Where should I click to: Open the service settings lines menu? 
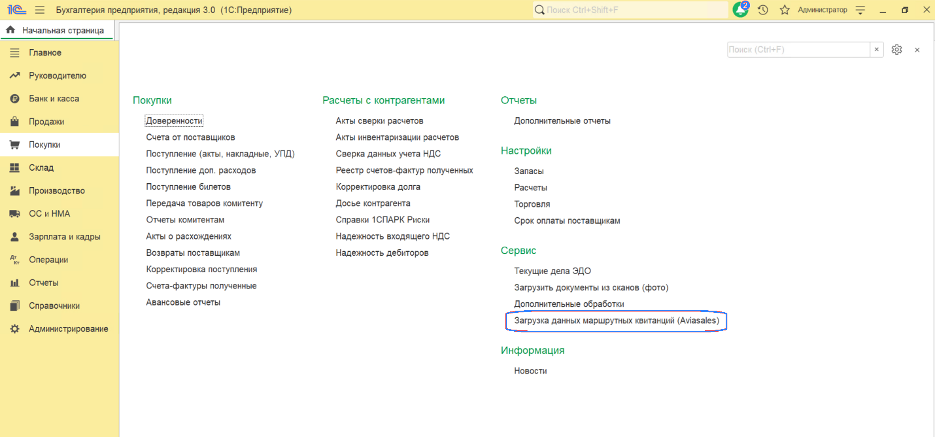click(860, 10)
